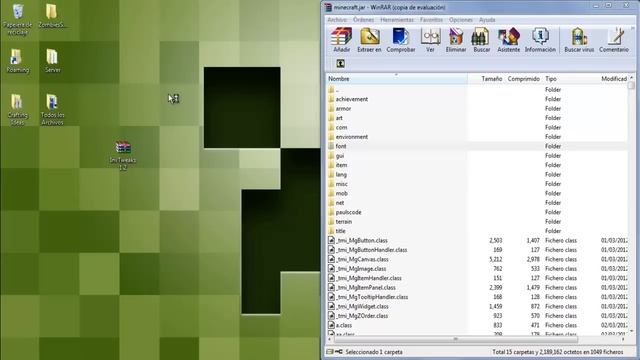Select the Roaming desktop folder

pos(18,61)
